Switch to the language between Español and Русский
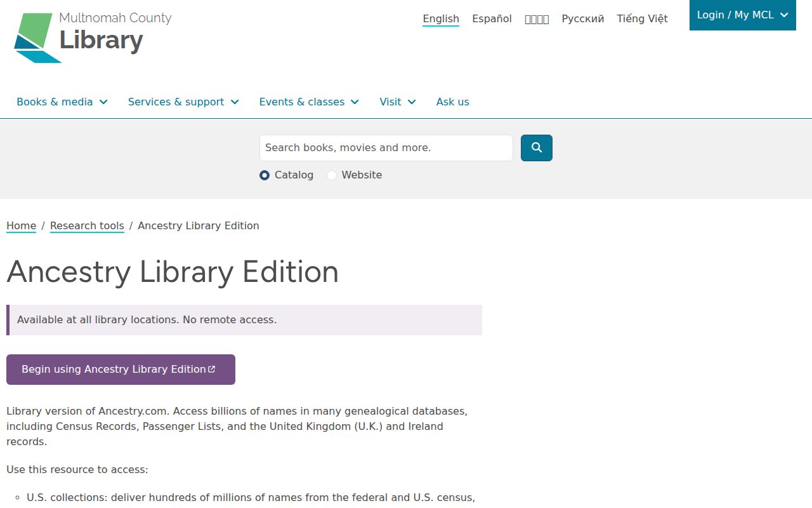 pos(537,19)
